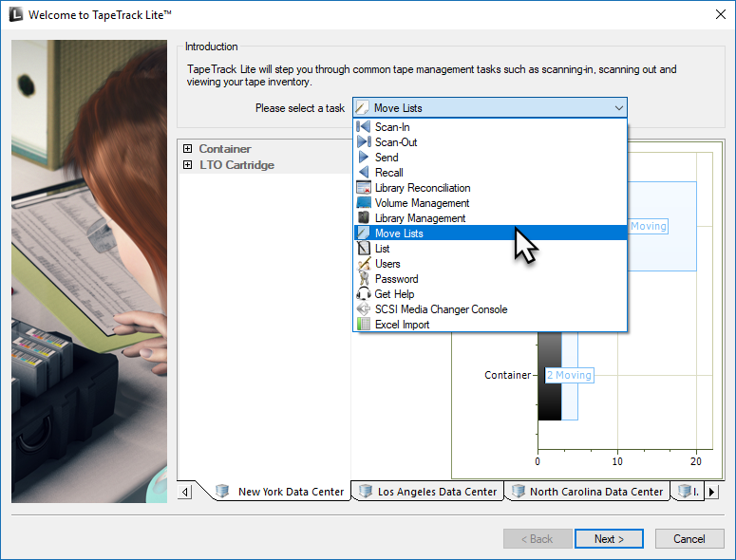Choose the List task entry
The height and width of the screenshot is (560, 736).
point(490,248)
